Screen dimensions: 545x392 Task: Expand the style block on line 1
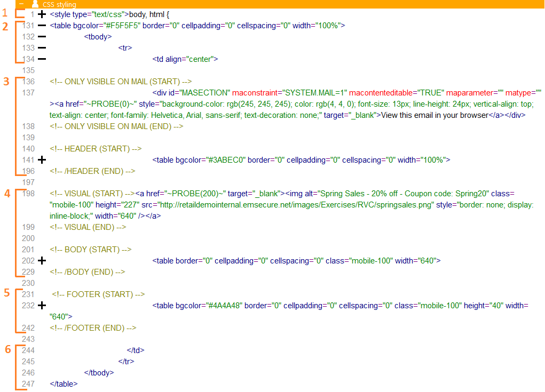[x=42, y=14]
